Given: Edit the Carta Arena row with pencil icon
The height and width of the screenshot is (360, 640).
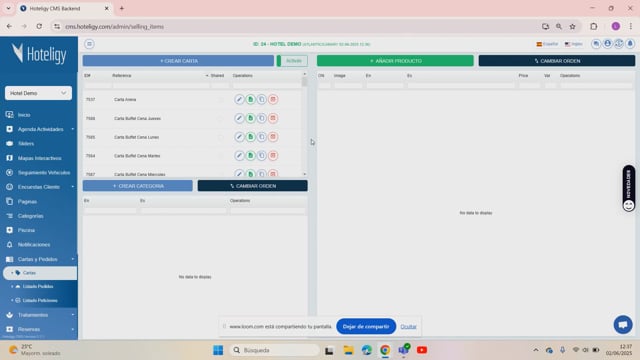Looking at the screenshot, I should (239, 99).
